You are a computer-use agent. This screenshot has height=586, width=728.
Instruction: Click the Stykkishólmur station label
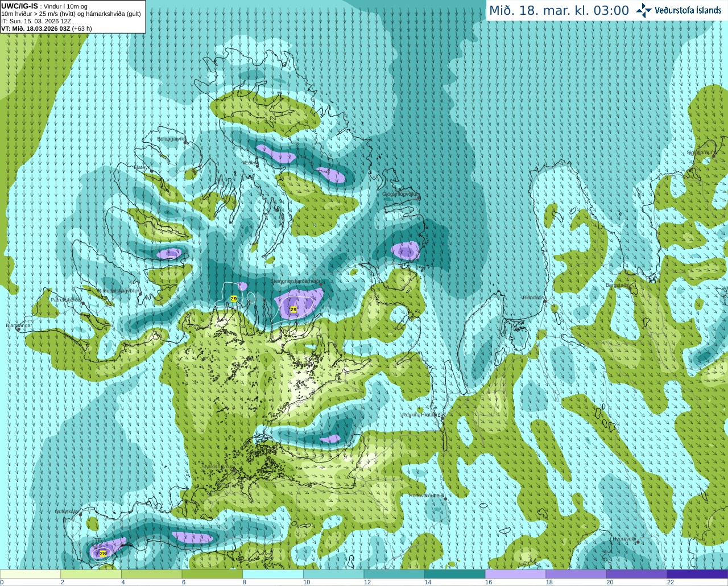(x=217, y=467)
